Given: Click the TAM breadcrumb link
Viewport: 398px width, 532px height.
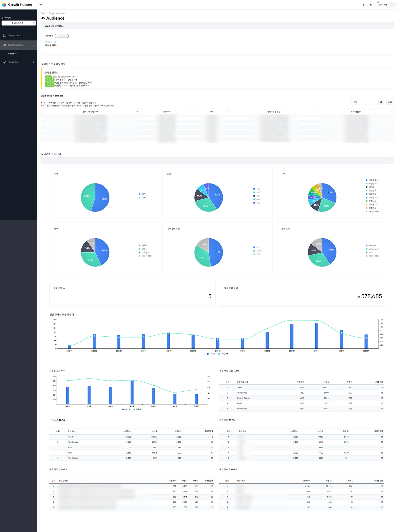Looking at the screenshot, I should 43,13.
